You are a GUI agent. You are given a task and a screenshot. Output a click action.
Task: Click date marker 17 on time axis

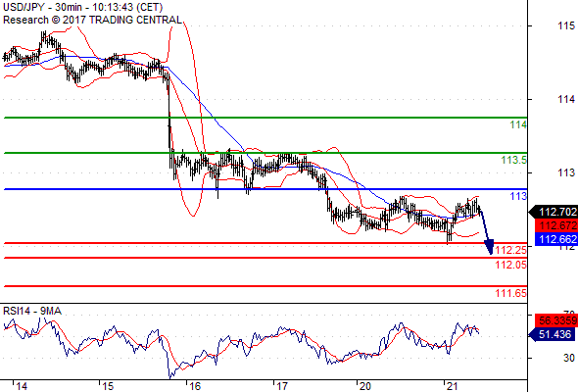[281, 386]
